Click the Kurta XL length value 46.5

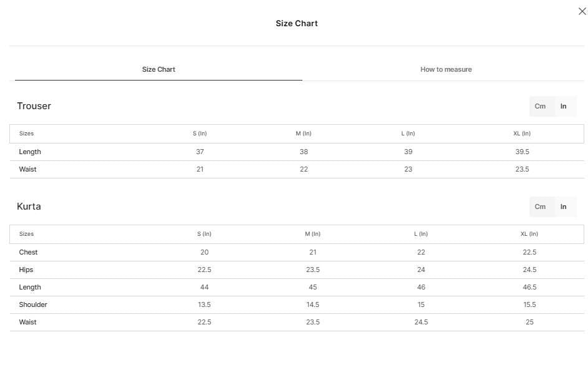pyautogui.click(x=529, y=287)
